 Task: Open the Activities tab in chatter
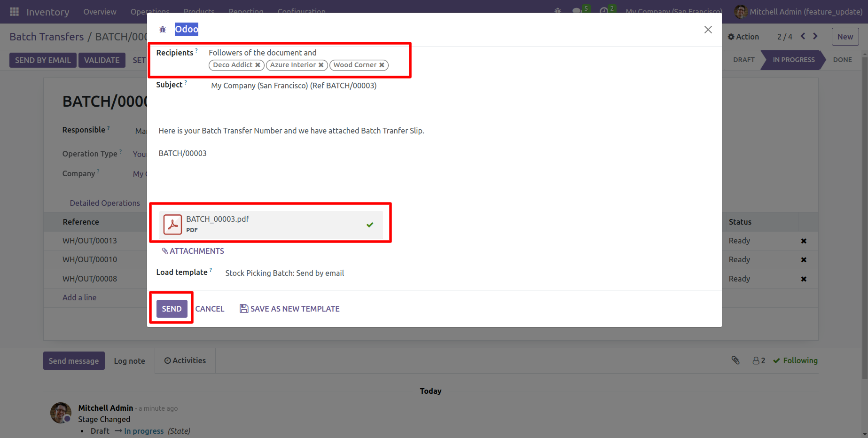click(185, 360)
